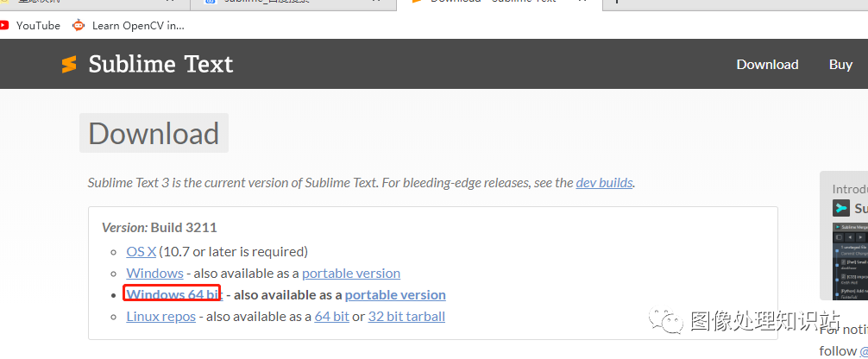Image resolution: width=868 pixels, height=359 pixels.
Task: Click the highlighted Windows 64 bit link
Action: (174, 295)
